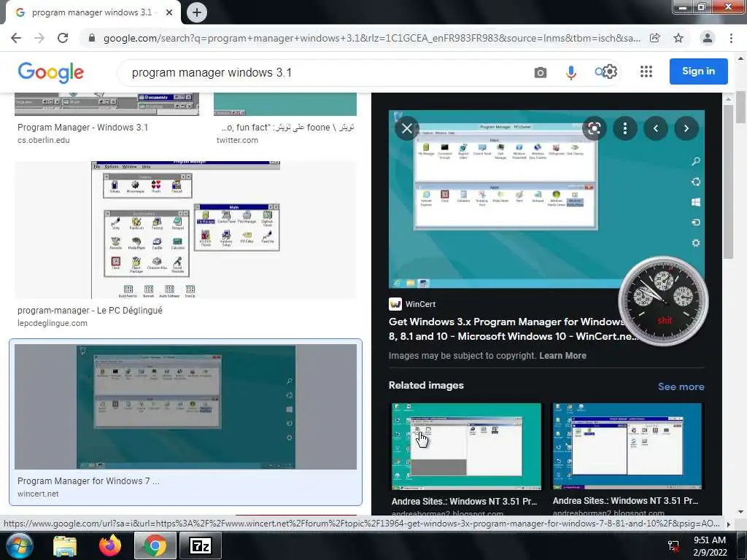
Task: Click the browser forward arrow
Action: click(x=39, y=38)
